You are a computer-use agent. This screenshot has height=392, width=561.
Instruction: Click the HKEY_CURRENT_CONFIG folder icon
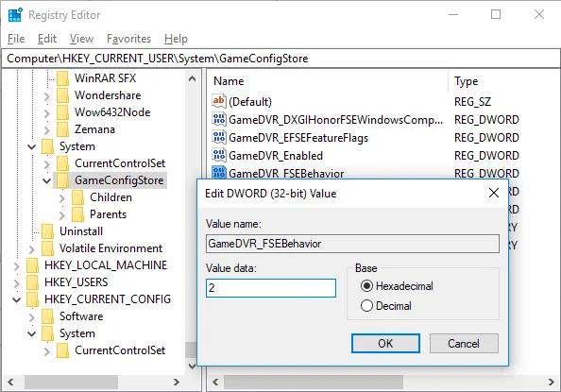tap(32, 299)
